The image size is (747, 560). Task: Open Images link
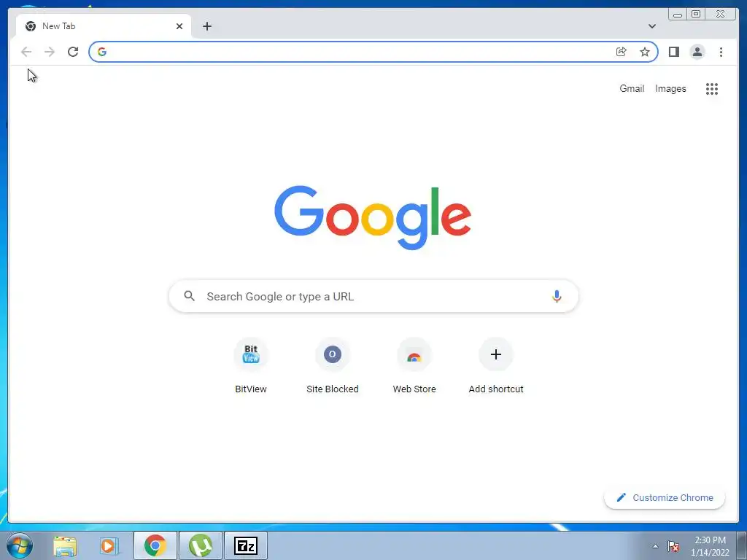coord(670,88)
